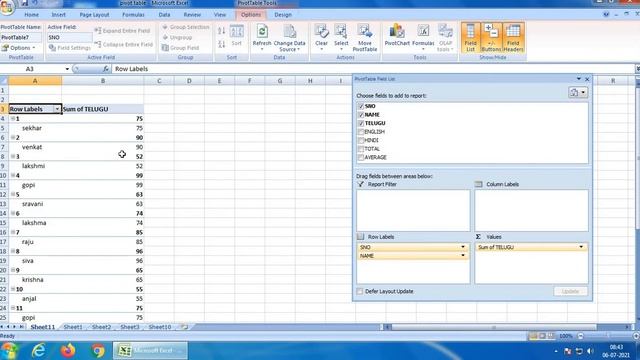Switch to Sheet1 tab

click(x=73, y=327)
